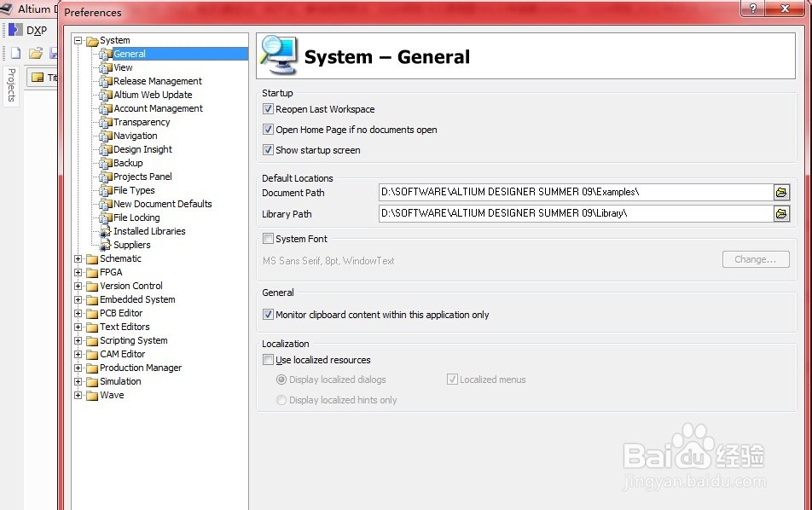Open the DXP menu

click(36, 31)
